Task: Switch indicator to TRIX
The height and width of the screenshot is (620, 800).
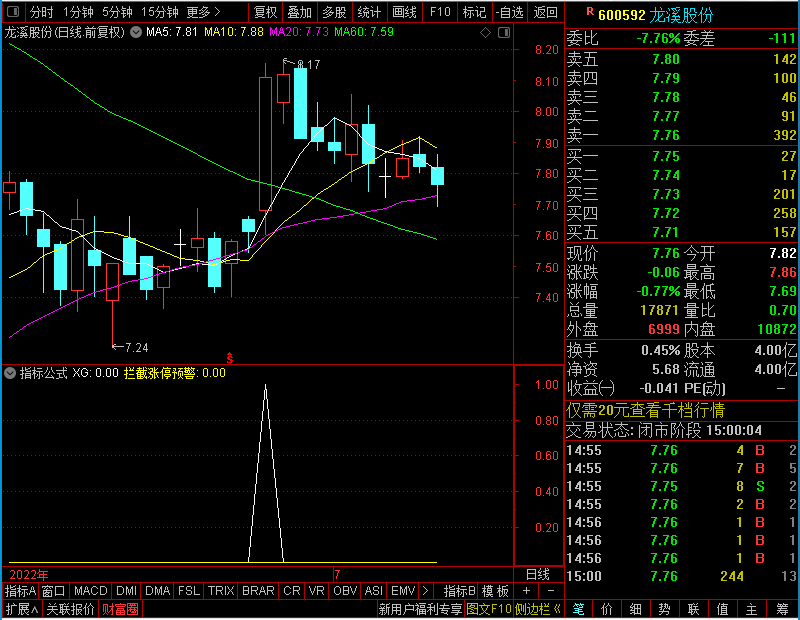Action: click(x=221, y=591)
